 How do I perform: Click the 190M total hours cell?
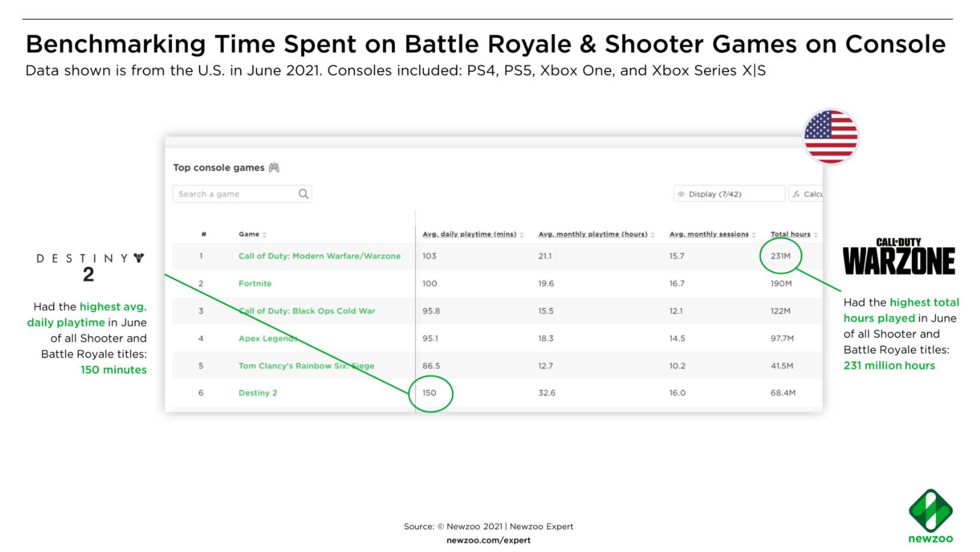click(x=781, y=283)
